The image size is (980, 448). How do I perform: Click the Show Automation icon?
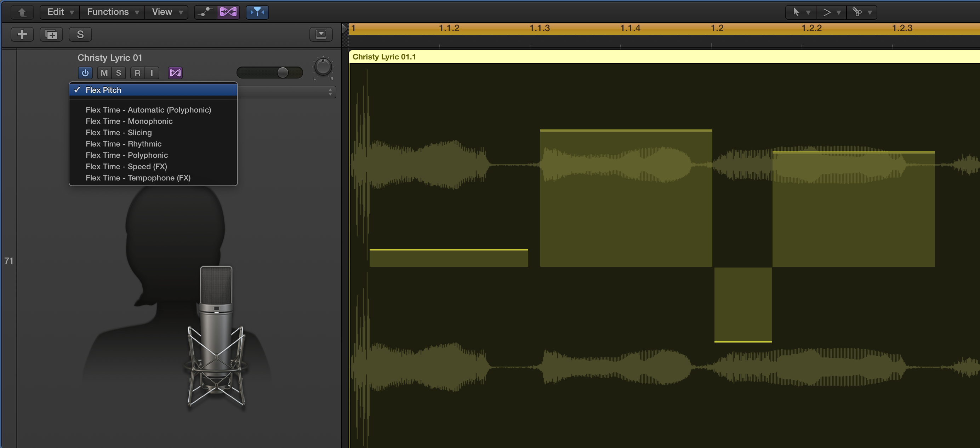click(205, 12)
